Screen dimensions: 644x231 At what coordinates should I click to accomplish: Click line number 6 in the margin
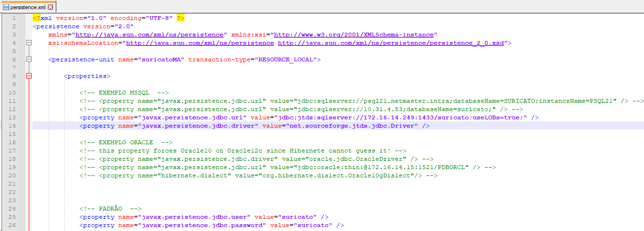click(x=14, y=59)
